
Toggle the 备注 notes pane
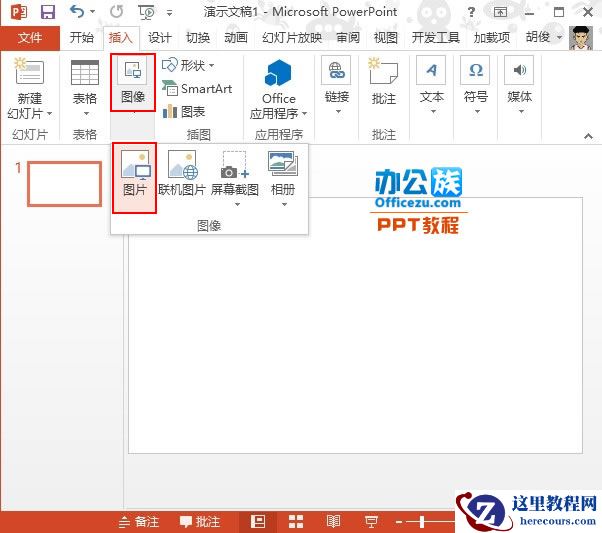(x=138, y=521)
